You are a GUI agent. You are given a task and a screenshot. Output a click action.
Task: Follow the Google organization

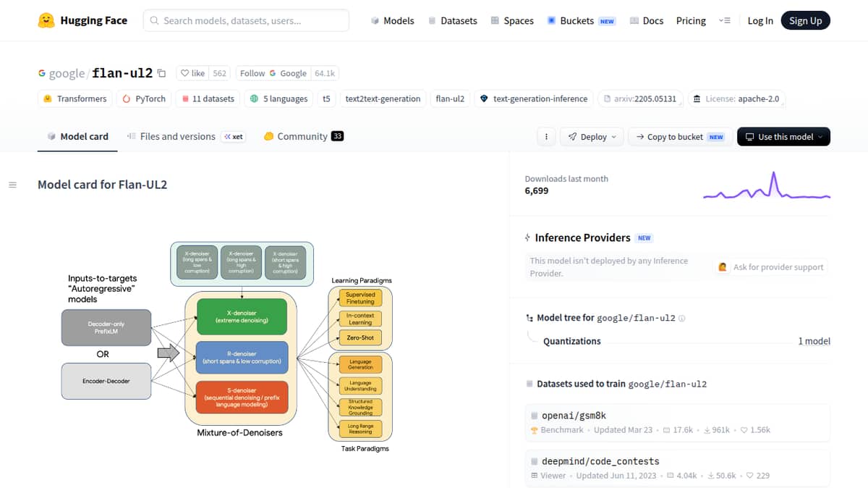click(273, 73)
